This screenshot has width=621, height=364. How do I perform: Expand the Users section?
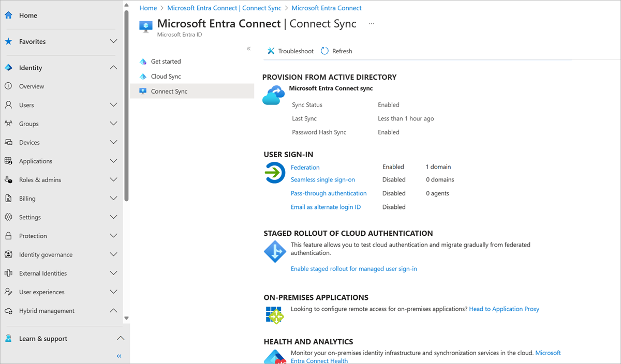(114, 104)
